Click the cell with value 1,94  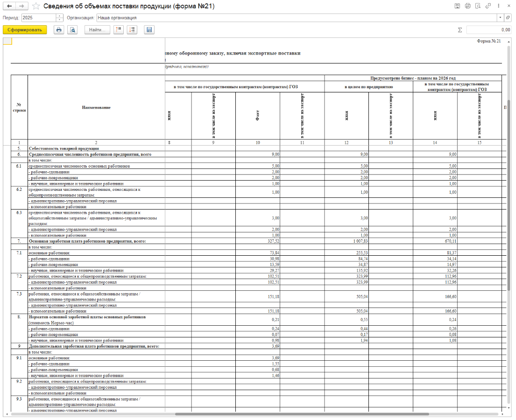(346, 340)
